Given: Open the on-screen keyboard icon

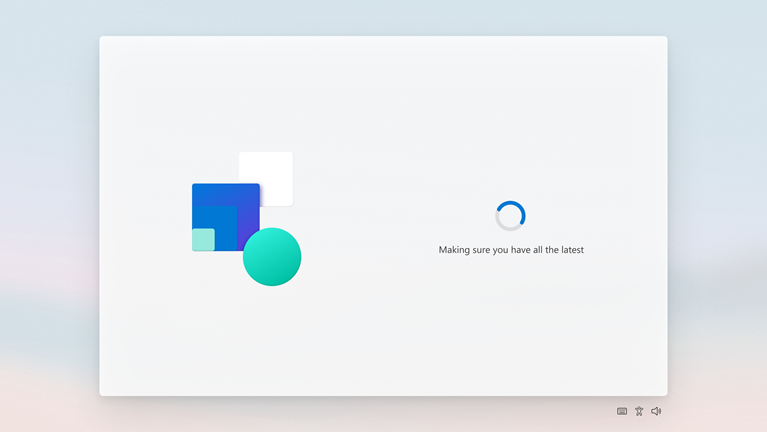Looking at the screenshot, I should click(x=622, y=411).
